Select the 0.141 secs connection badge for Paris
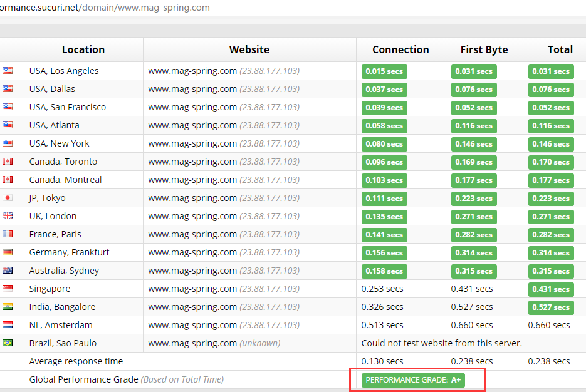Screen dimensions: 586x392 point(384,235)
